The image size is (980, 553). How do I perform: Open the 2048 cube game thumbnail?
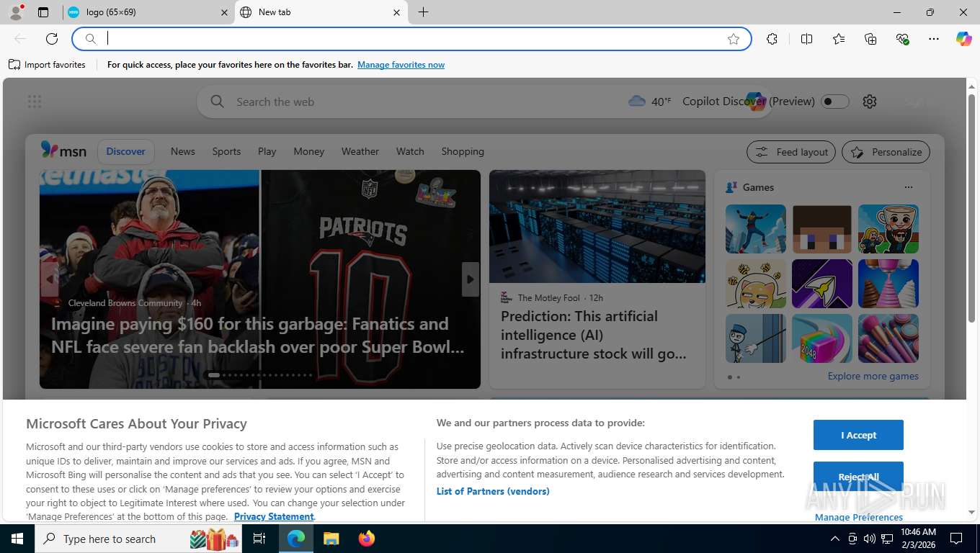822,338
